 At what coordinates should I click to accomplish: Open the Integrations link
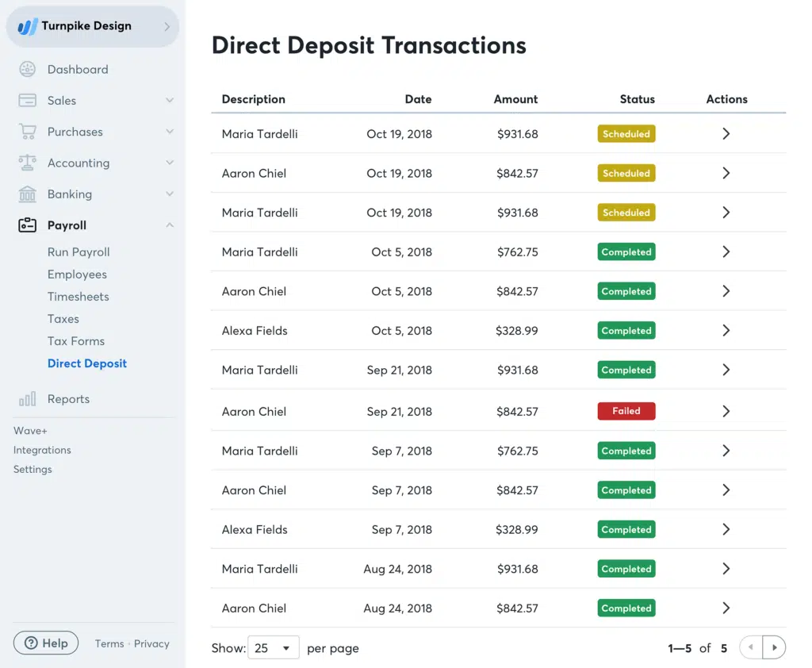click(x=42, y=450)
